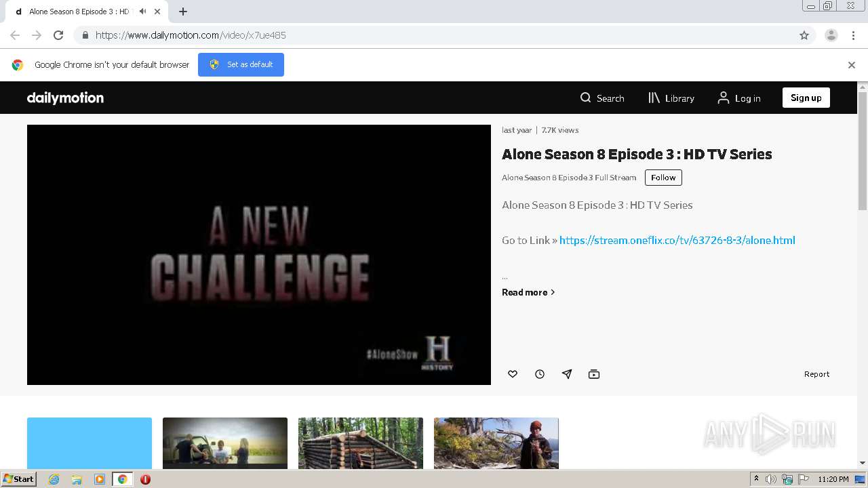Like the video with heart icon
Image resolution: width=868 pixels, height=488 pixels.
coord(513,374)
